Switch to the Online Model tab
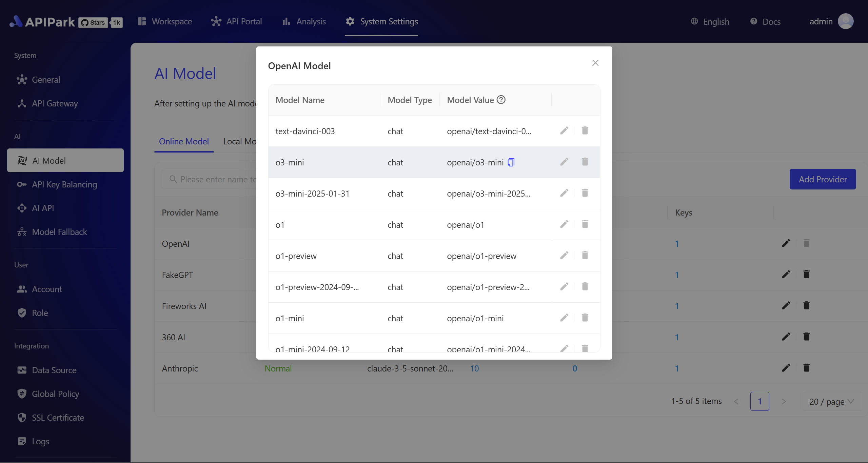 coord(184,142)
